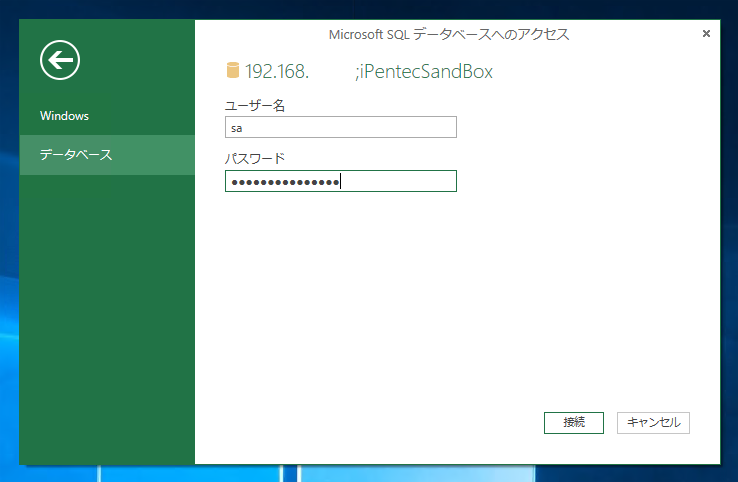The width and height of the screenshot is (738, 482).
Task: Click the server text 192.168. ;iPentecSandBox
Action: pyautogui.click(x=369, y=72)
